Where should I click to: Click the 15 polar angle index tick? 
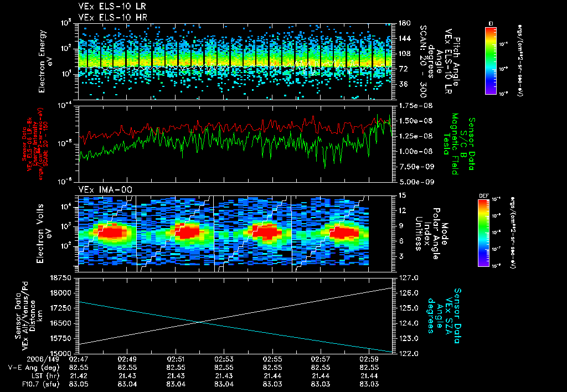(x=402, y=195)
